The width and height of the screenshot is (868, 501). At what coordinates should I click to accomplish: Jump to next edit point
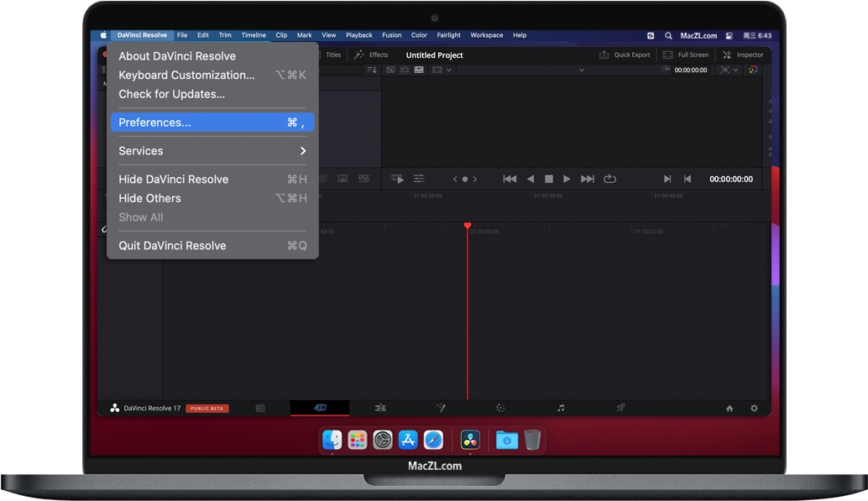667,179
